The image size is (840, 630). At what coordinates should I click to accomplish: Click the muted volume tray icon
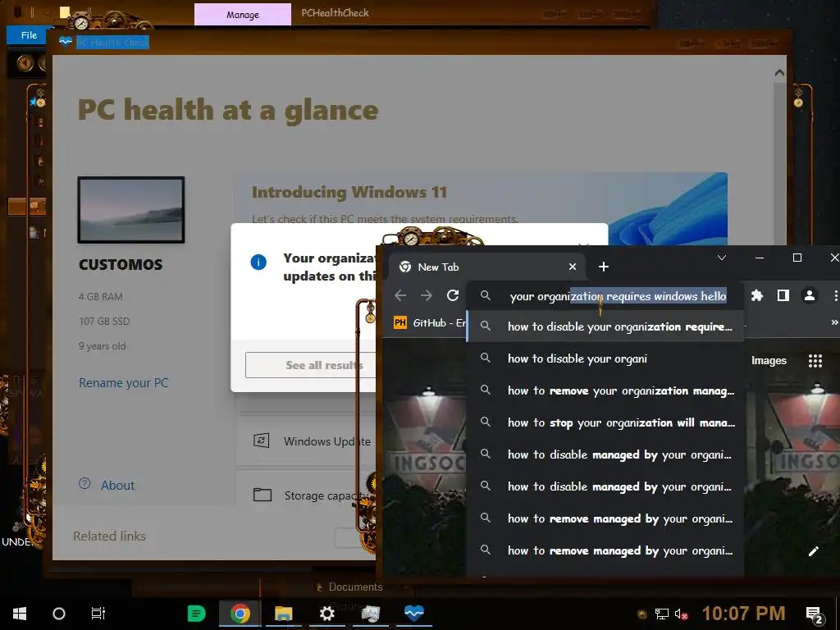coord(681,614)
